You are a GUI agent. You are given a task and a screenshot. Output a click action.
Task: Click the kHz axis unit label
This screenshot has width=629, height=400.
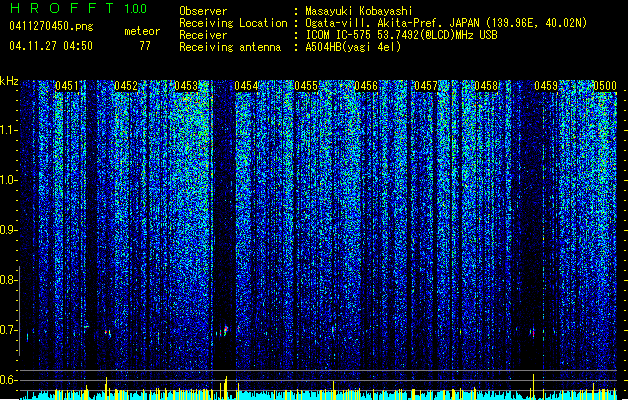pos(9,81)
